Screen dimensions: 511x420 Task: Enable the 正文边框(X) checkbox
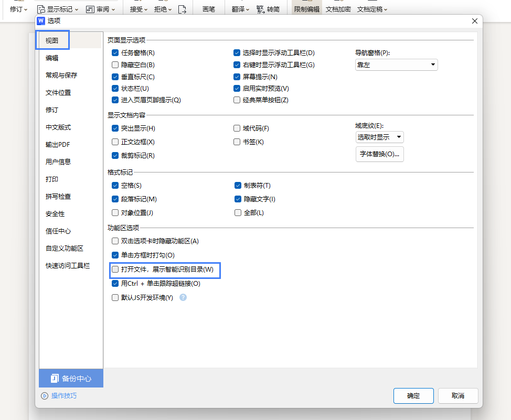click(115, 142)
